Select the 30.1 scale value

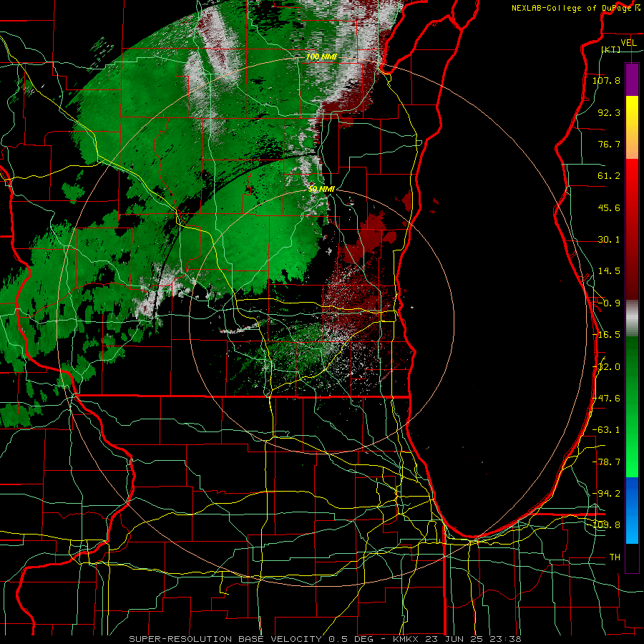click(609, 240)
